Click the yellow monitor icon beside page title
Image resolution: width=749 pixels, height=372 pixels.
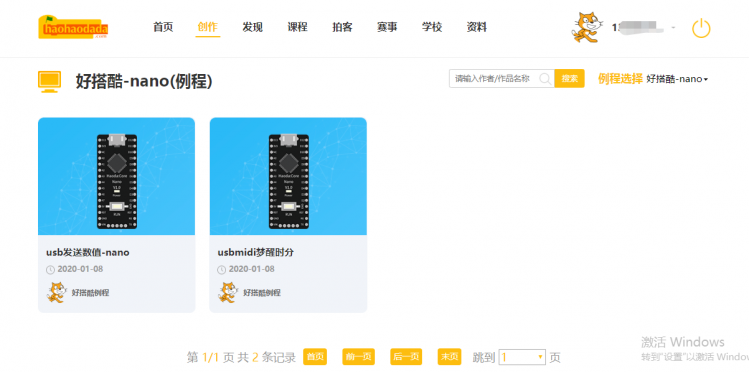50,82
